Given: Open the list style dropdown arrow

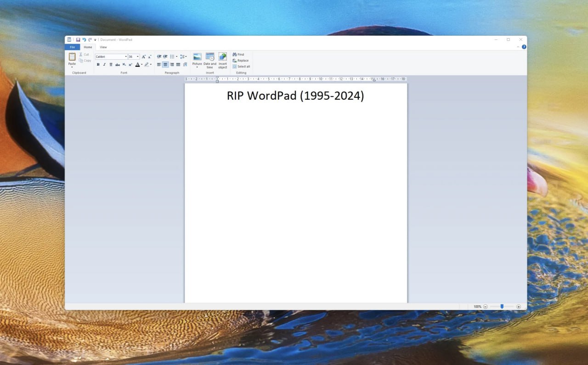Looking at the screenshot, I should tap(177, 56).
